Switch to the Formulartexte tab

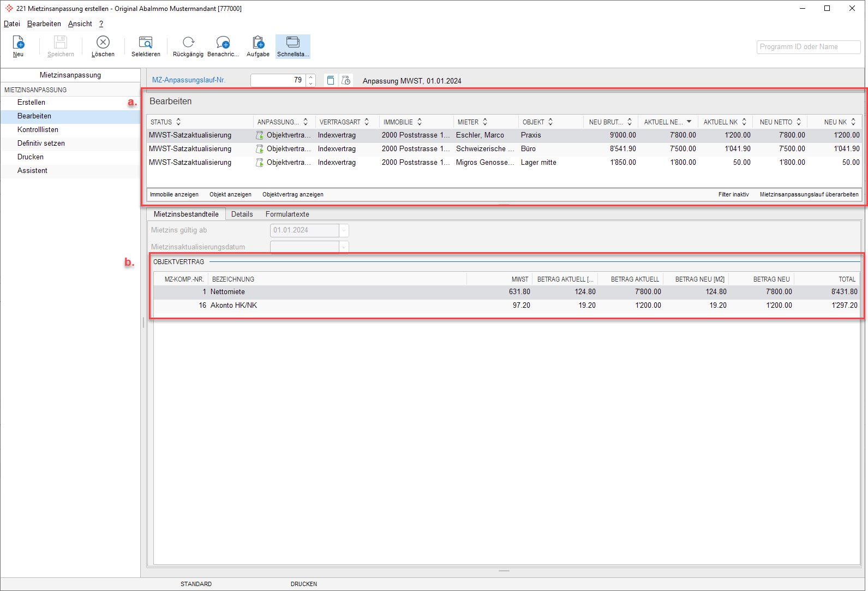point(288,214)
